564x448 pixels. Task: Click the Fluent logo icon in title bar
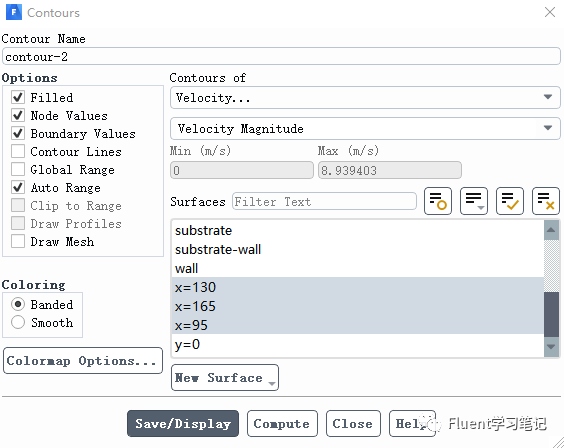14,12
